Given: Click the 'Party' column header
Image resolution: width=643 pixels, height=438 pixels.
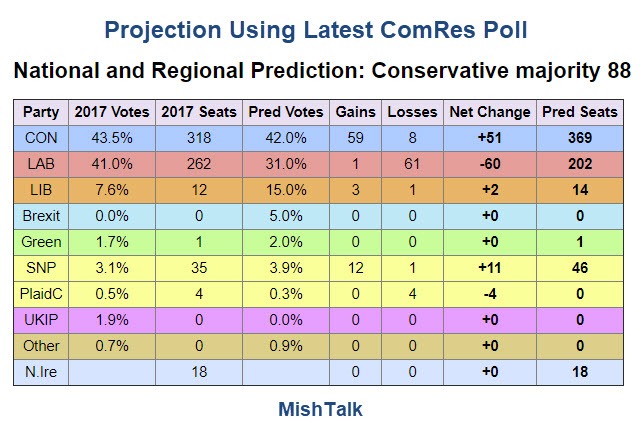Looking at the screenshot, I should point(40,111).
